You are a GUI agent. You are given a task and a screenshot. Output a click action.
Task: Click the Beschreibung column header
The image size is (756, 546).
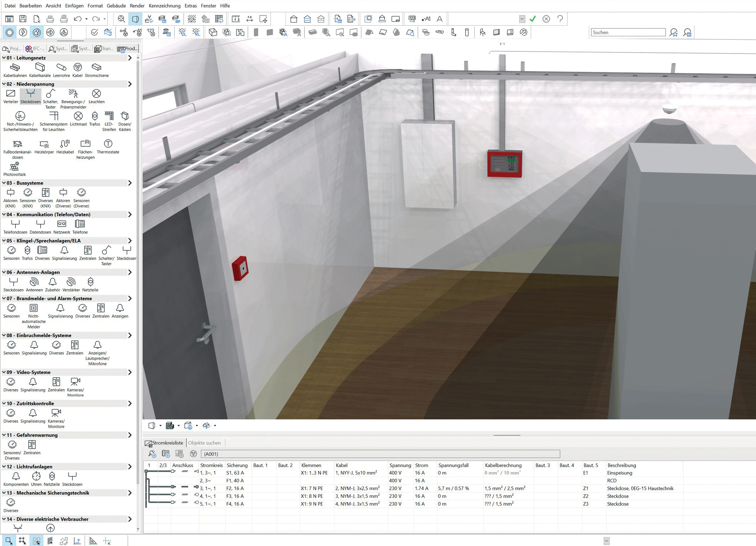(622, 465)
